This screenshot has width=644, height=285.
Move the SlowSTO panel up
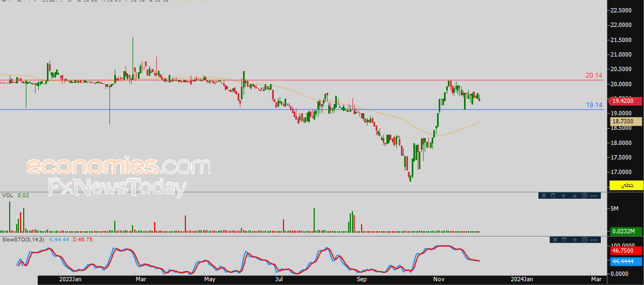pyautogui.click(x=574, y=240)
